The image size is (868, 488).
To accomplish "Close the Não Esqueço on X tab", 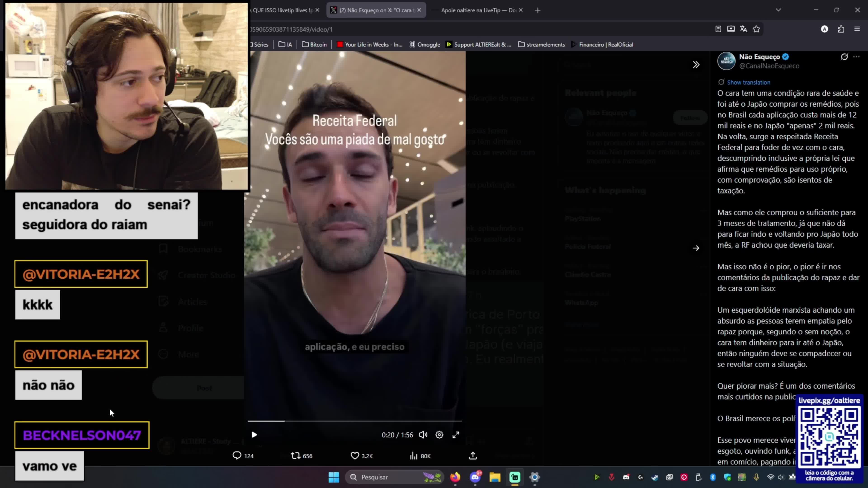I will (x=419, y=10).
